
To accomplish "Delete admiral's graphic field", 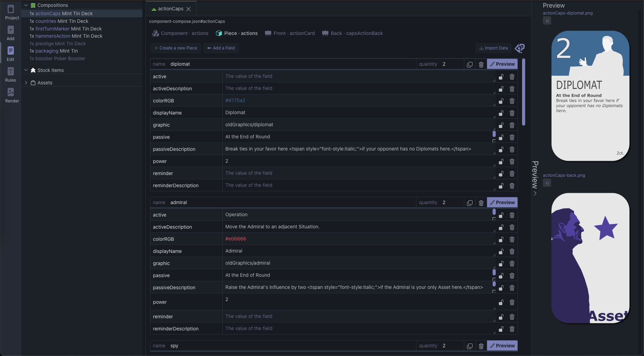I will (x=512, y=263).
